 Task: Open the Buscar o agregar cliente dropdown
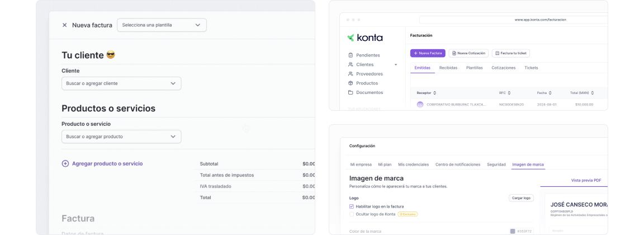click(x=121, y=83)
